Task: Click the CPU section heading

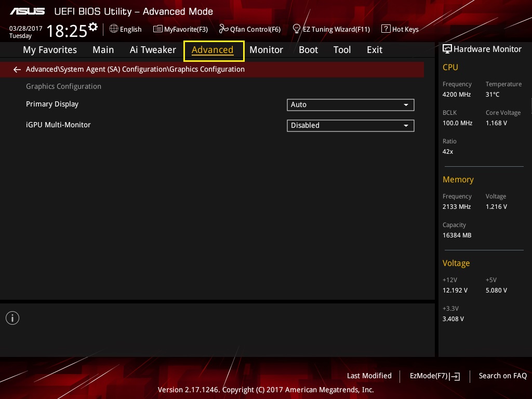Action: tap(450, 67)
